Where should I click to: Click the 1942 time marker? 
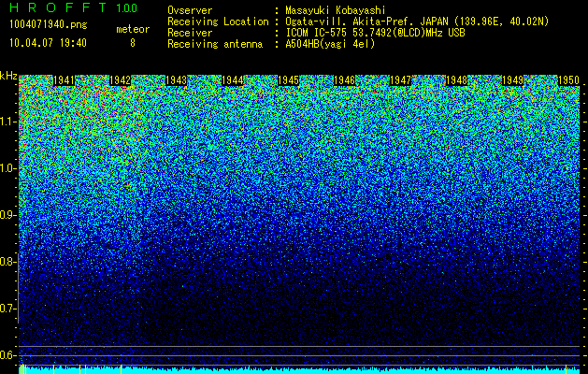120,80
